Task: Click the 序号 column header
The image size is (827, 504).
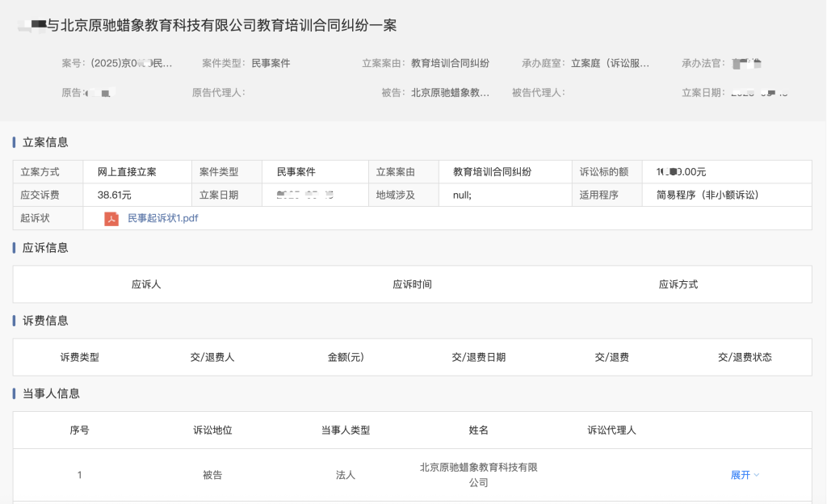Action: tap(80, 430)
